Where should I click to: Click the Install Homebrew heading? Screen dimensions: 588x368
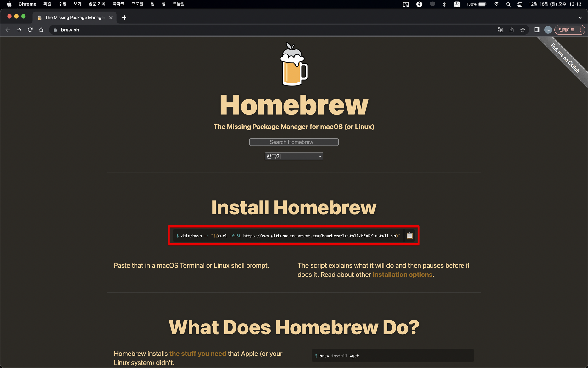point(294,208)
